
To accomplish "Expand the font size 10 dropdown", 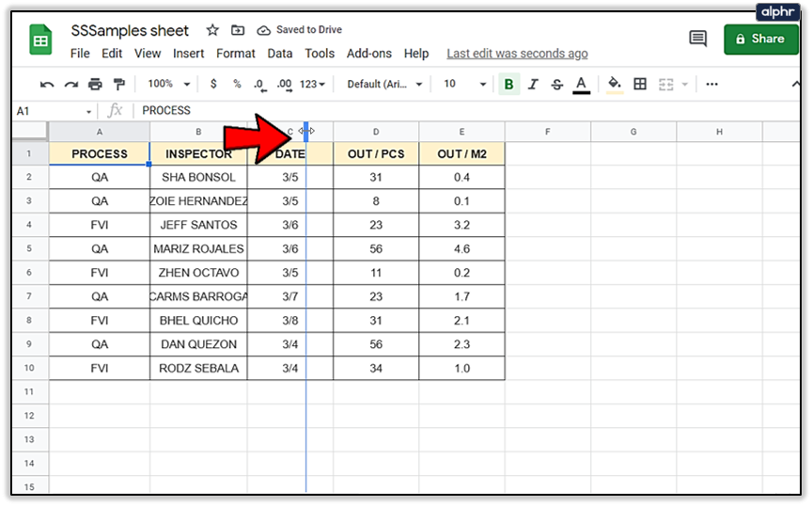I will click(465, 85).
